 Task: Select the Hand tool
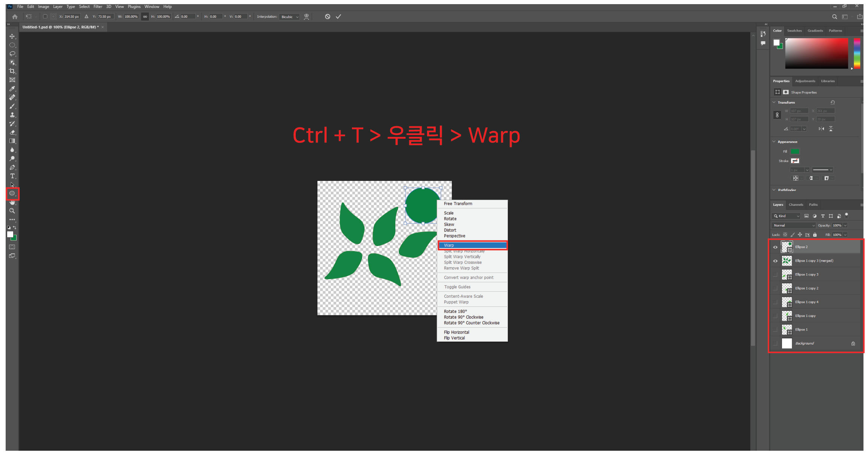(x=12, y=202)
